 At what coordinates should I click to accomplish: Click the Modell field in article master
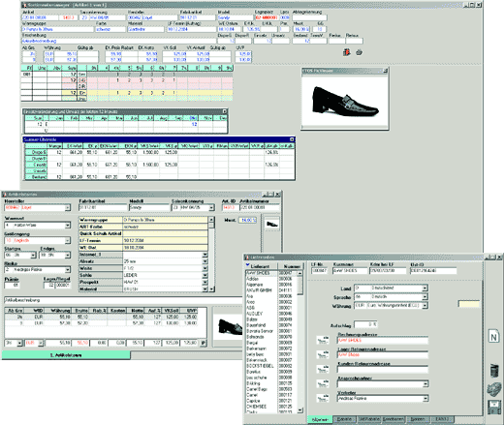click(x=149, y=207)
